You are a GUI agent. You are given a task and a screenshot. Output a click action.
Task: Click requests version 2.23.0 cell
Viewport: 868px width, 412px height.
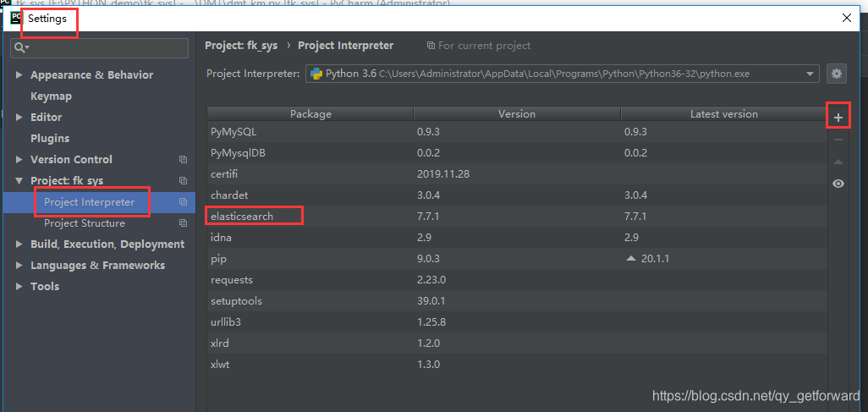[432, 280]
